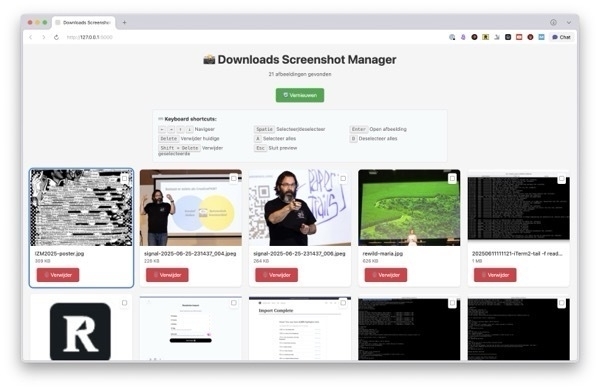Image resolution: width=600 pixels, height=390 pixels.
Task: Click the black rounded-square extension icon
Action: (x=508, y=37)
